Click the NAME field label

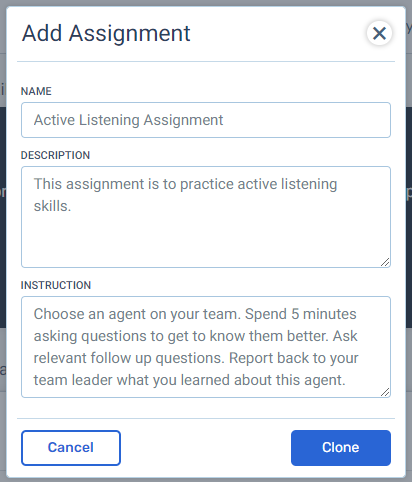pyautogui.click(x=36, y=91)
